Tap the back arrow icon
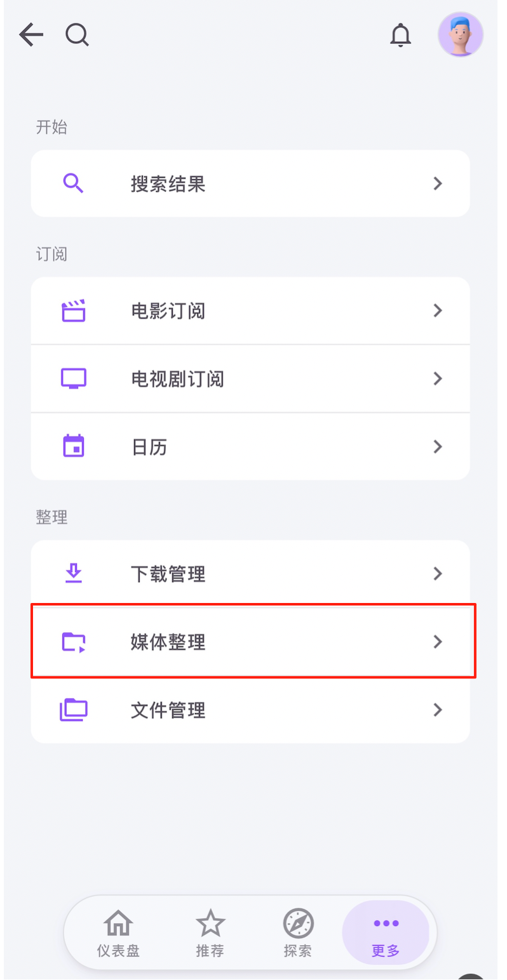The width and height of the screenshot is (507, 980). [x=30, y=35]
